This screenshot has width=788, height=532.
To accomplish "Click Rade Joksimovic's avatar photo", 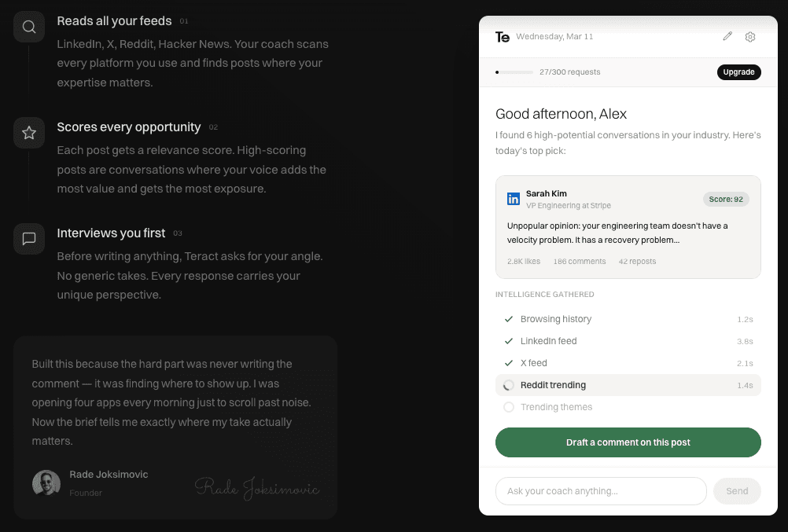I will click(46, 482).
